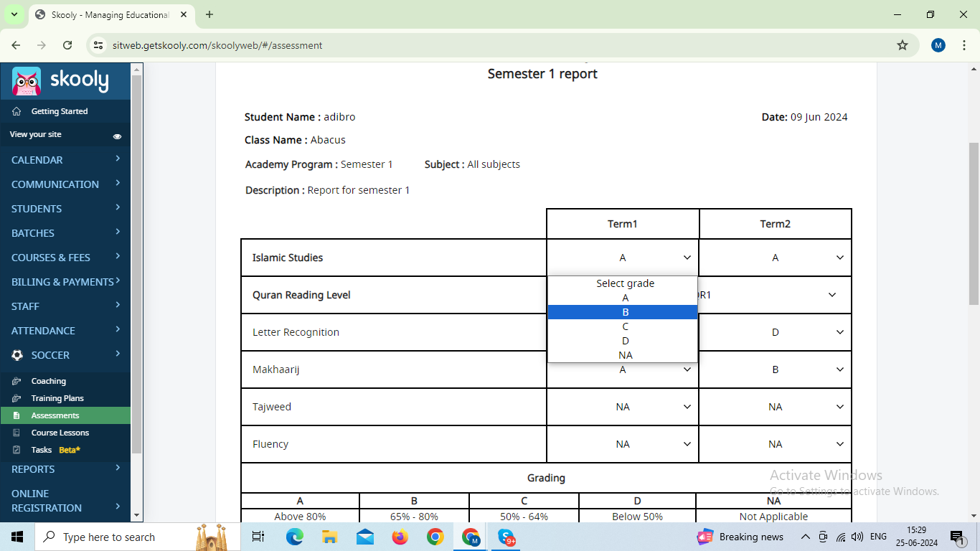Viewport: 980px width, 551px height.
Task: Reload the page with the refresh icon
Action: pyautogui.click(x=67, y=45)
